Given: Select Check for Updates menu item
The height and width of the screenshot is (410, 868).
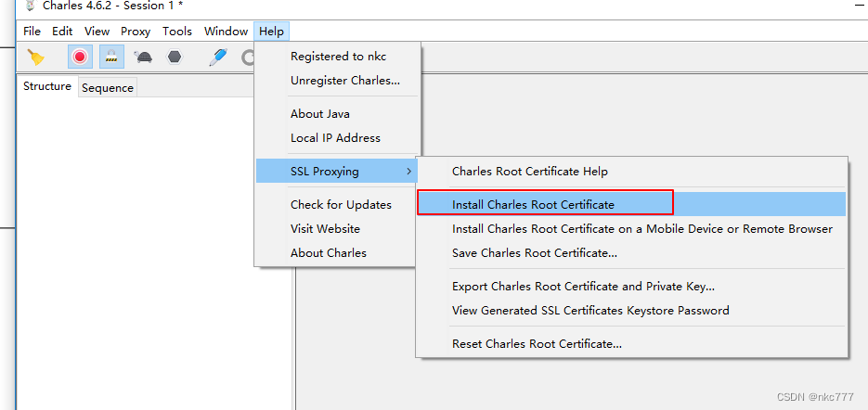Looking at the screenshot, I should [x=338, y=205].
